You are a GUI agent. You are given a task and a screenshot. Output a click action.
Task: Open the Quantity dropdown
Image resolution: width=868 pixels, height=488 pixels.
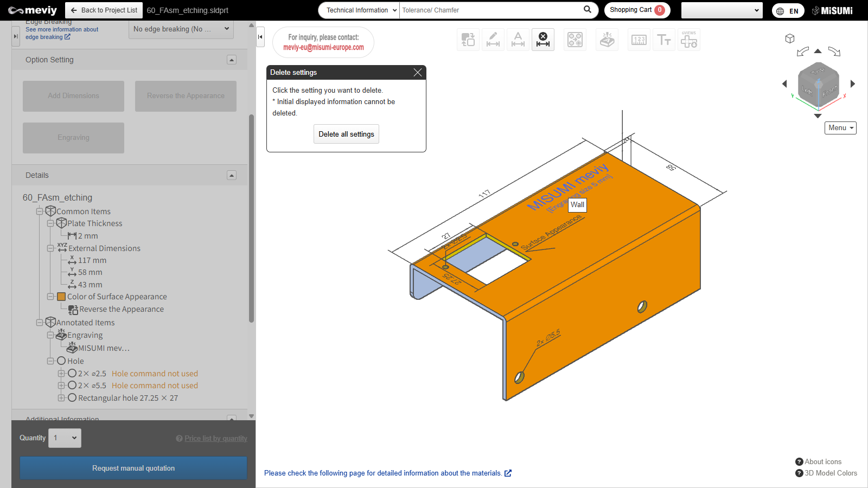click(x=65, y=438)
